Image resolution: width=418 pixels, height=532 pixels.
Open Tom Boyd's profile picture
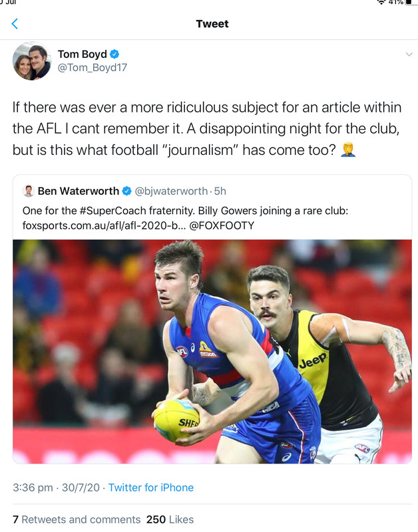click(32, 61)
